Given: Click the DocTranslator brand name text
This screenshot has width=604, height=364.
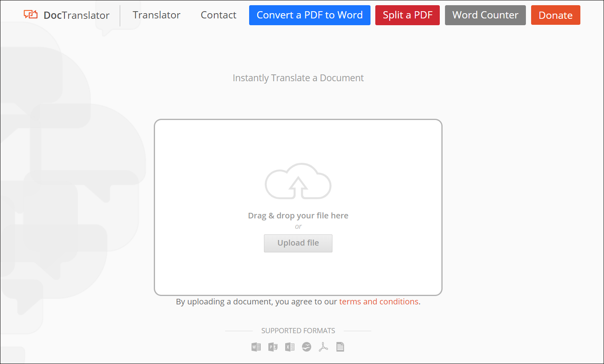Looking at the screenshot, I should (77, 15).
